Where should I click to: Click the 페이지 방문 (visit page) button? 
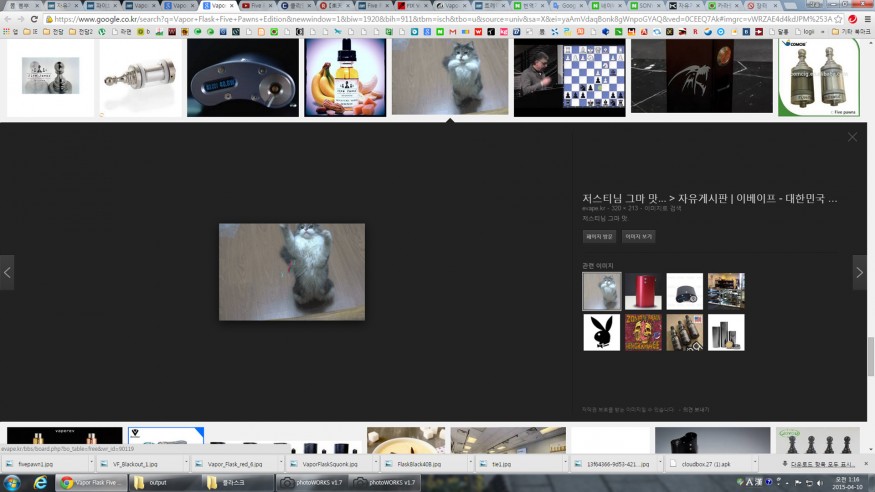(x=599, y=237)
